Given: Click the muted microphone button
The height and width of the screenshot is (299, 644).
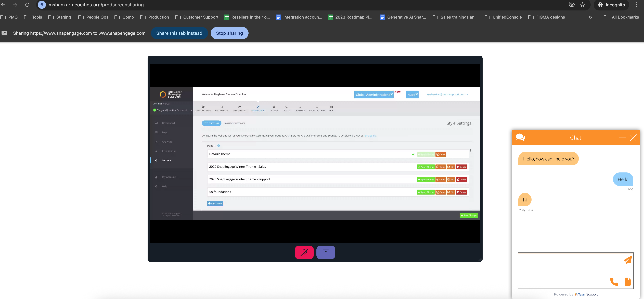Looking at the screenshot, I should pyautogui.click(x=304, y=252).
